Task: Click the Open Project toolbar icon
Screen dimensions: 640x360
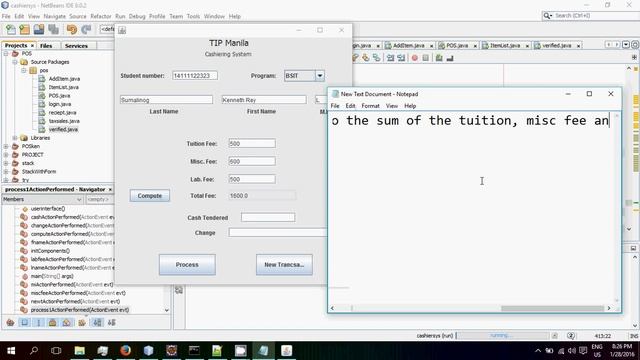Action: tap(39, 29)
